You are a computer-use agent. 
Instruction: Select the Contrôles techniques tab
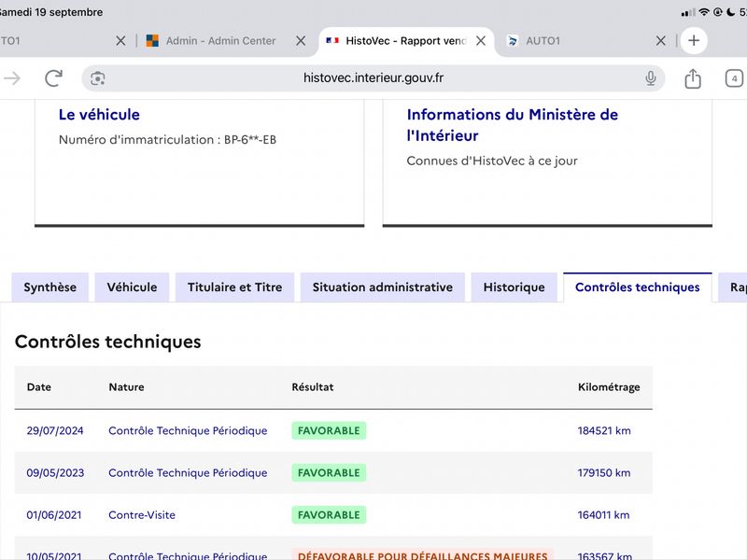pos(638,287)
